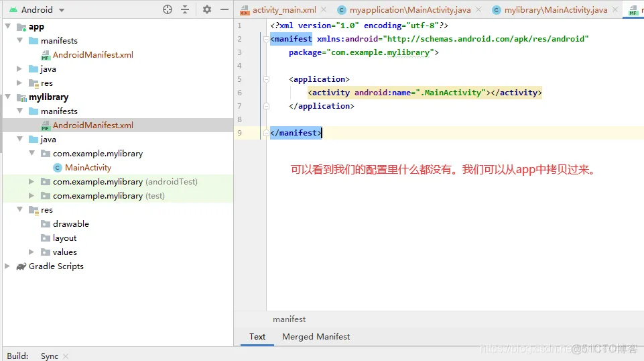This screenshot has width=644, height=361.
Task: Click fold marker at closing manifest line
Action: [266, 133]
